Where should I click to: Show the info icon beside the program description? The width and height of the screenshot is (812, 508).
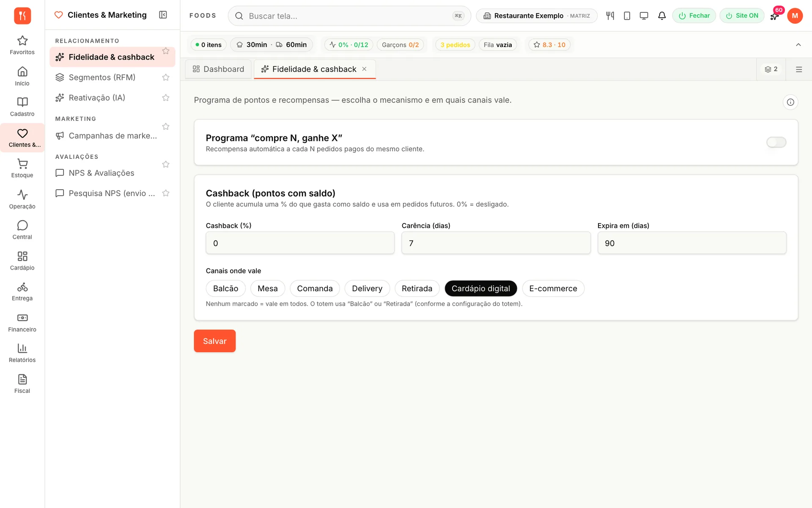tap(790, 102)
